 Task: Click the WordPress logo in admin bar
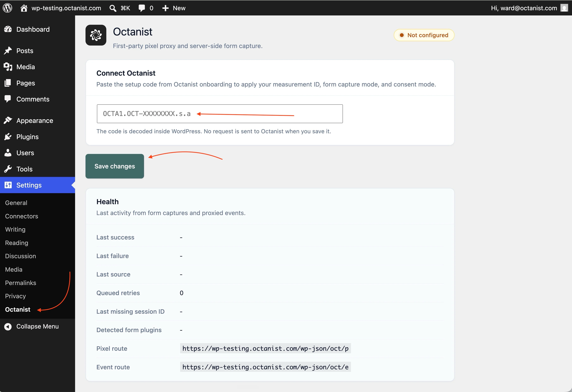[7, 8]
